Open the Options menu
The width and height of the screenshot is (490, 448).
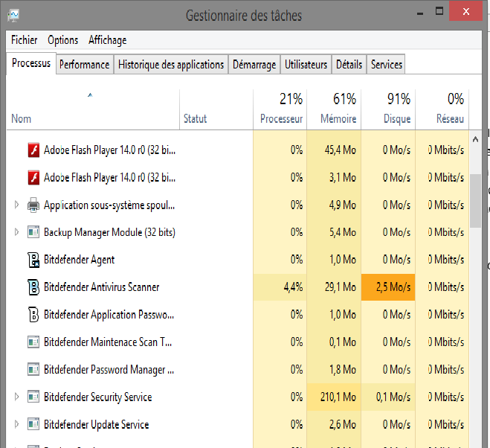[x=62, y=40]
